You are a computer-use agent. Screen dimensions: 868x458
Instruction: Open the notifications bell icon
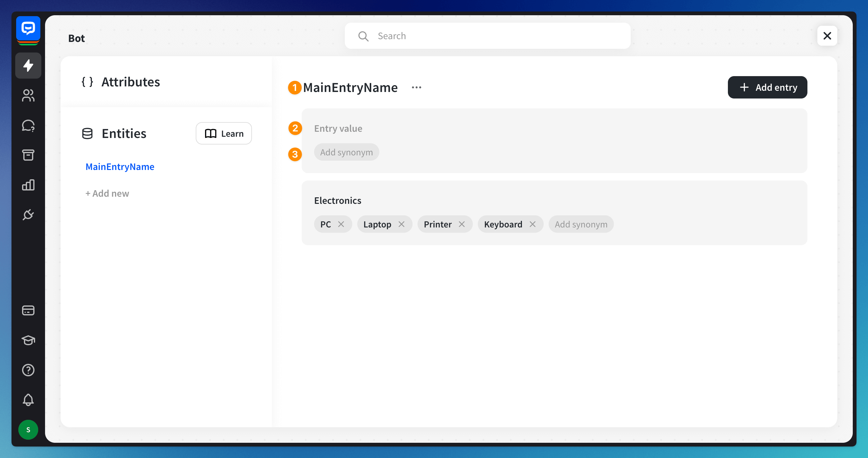28,400
